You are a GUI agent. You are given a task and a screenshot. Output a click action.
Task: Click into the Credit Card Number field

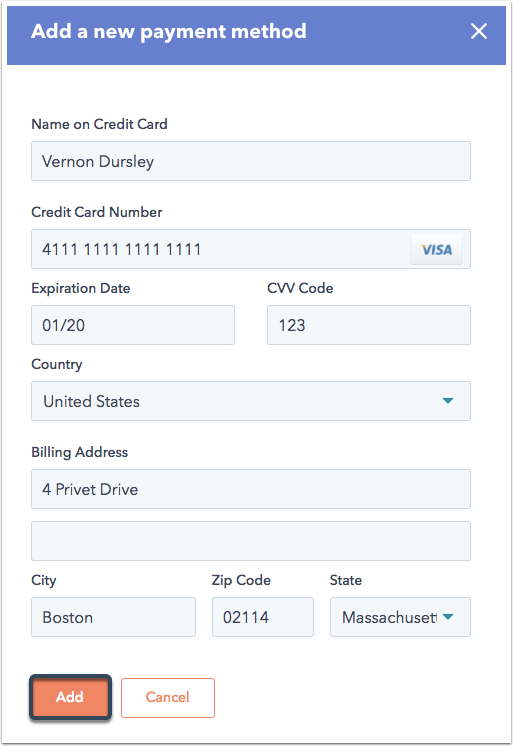(251, 249)
